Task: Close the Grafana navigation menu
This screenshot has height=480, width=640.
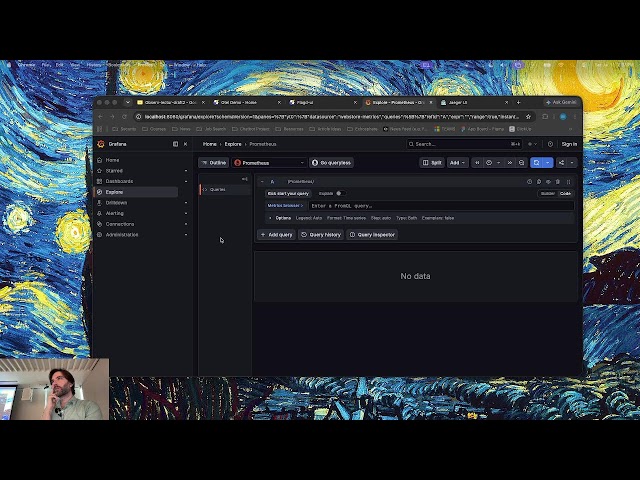Action: point(185,144)
